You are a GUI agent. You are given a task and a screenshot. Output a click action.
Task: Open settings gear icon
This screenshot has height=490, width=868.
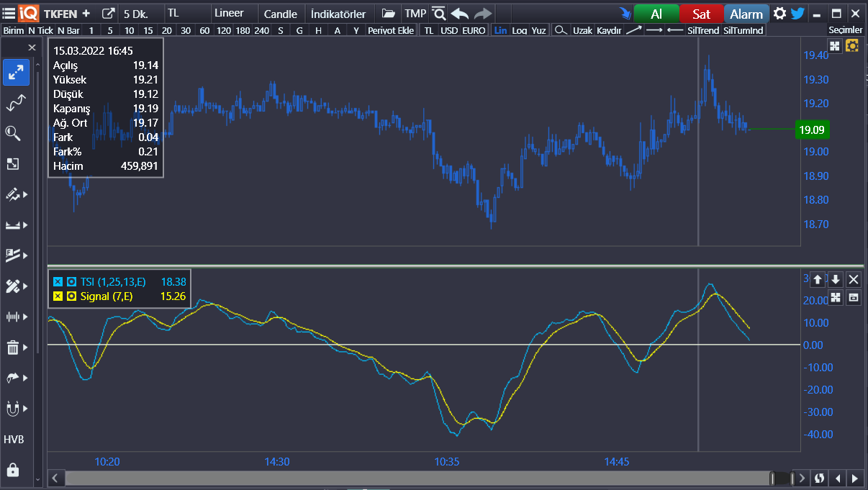pyautogui.click(x=779, y=14)
